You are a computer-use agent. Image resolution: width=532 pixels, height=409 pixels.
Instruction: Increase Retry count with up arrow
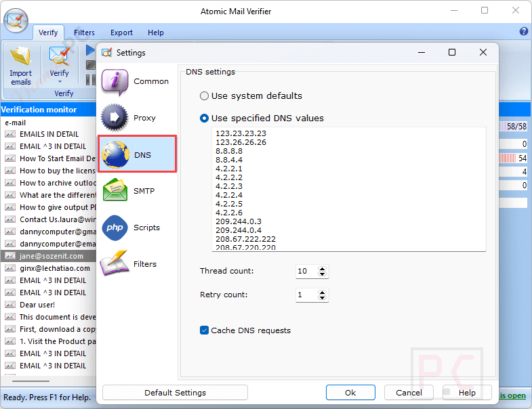pyautogui.click(x=322, y=293)
